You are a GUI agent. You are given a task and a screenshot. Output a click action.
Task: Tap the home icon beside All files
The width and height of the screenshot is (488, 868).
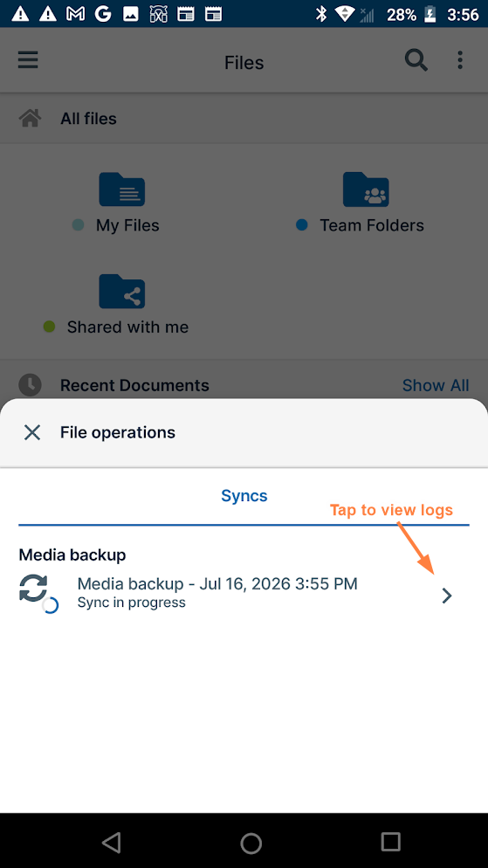tap(30, 118)
